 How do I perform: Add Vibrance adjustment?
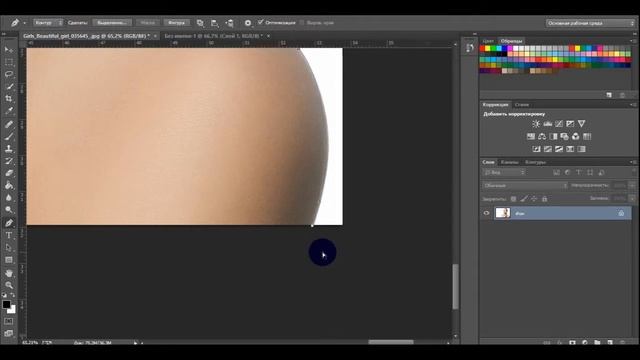coord(582,124)
